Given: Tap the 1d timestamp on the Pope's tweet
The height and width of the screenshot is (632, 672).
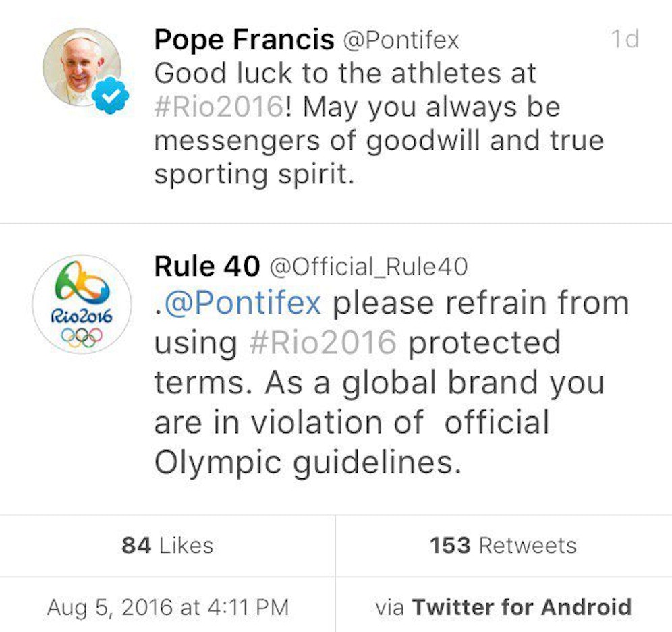Looking at the screenshot, I should 624,39.
